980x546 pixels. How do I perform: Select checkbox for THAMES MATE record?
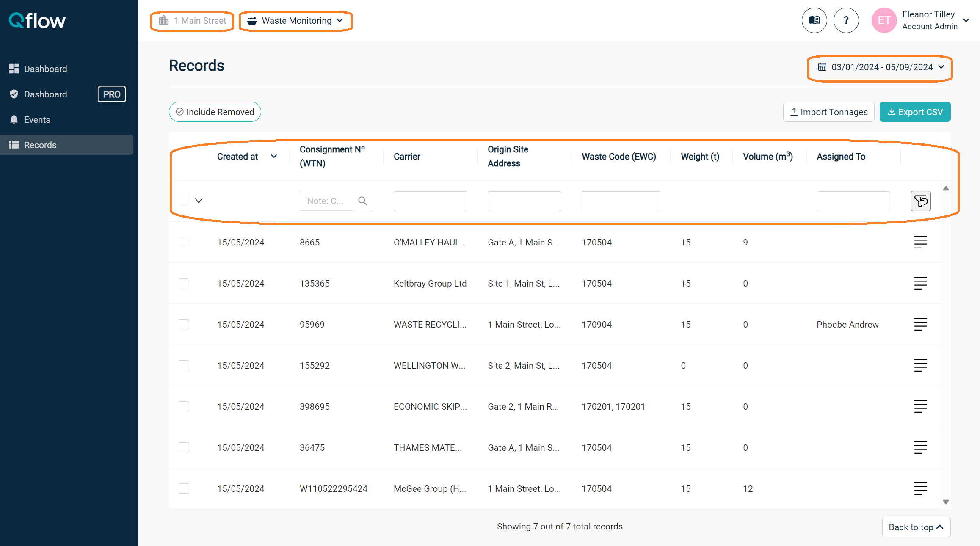[x=184, y=447]
